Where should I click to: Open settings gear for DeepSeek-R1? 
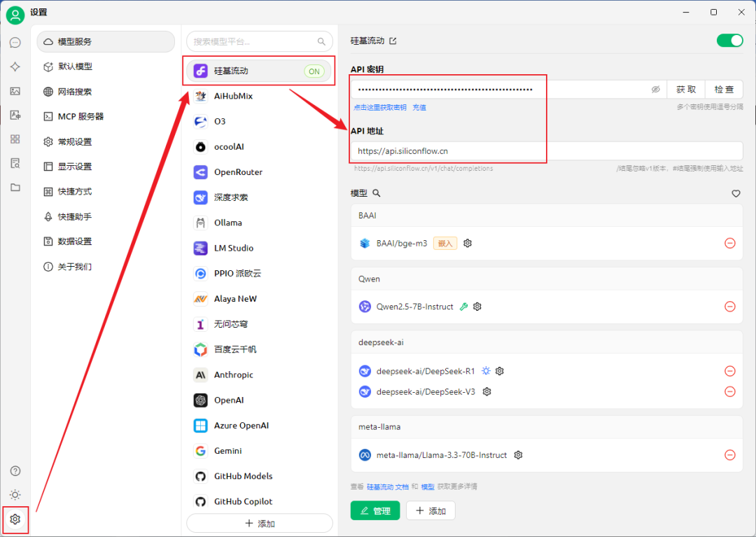[500, 371]
